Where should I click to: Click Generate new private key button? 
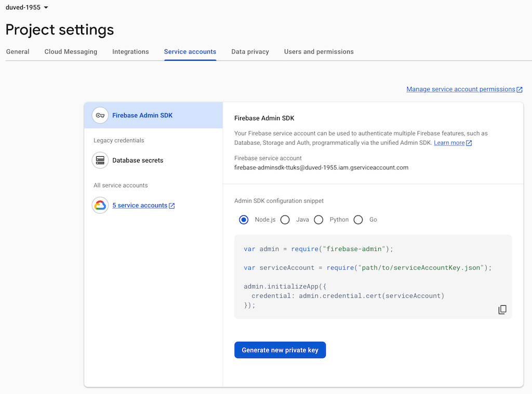click(280, 350)
